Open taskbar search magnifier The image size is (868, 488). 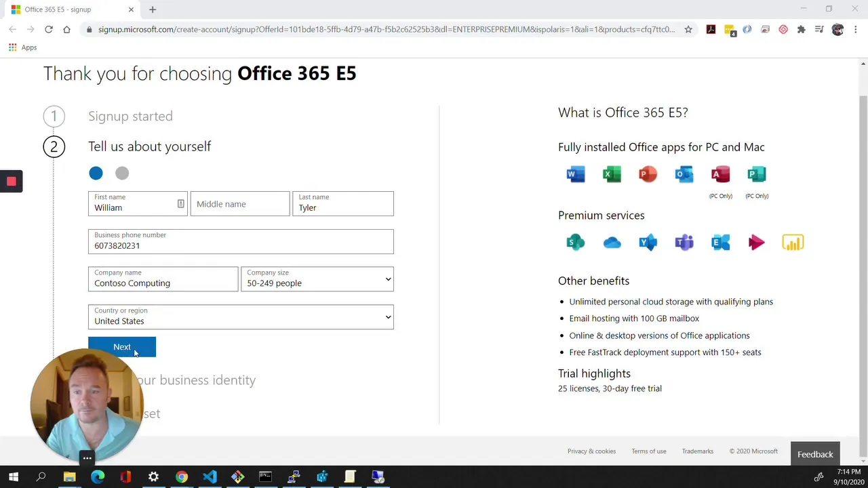[x=41, y=477]
